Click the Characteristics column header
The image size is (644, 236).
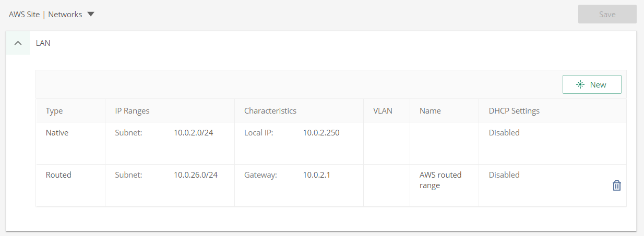(270, 111)
